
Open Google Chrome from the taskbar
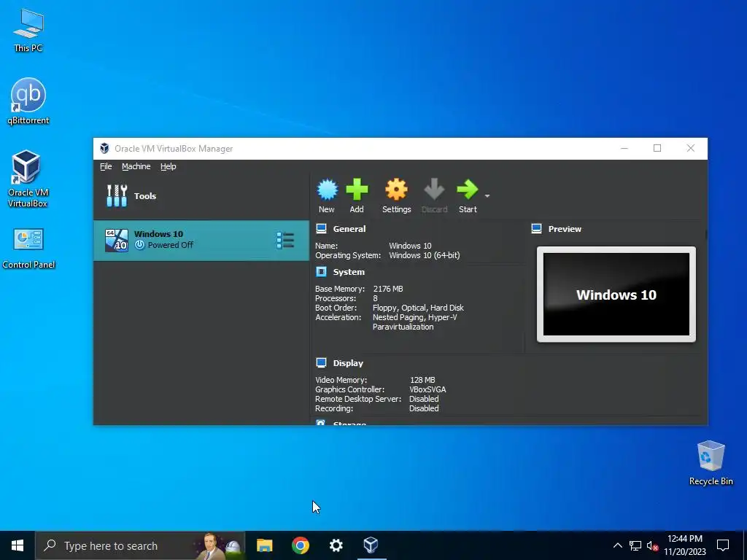[300, 545]
